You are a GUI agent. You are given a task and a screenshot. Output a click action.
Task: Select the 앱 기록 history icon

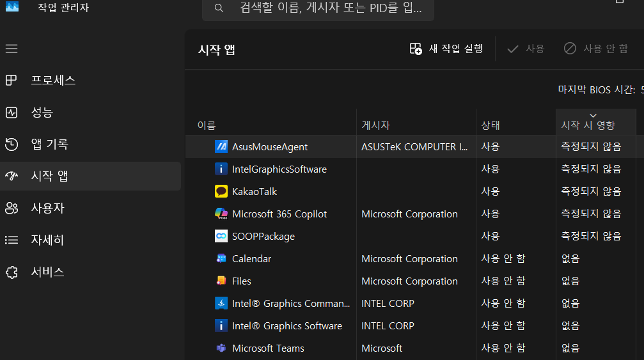click(12, 144)
